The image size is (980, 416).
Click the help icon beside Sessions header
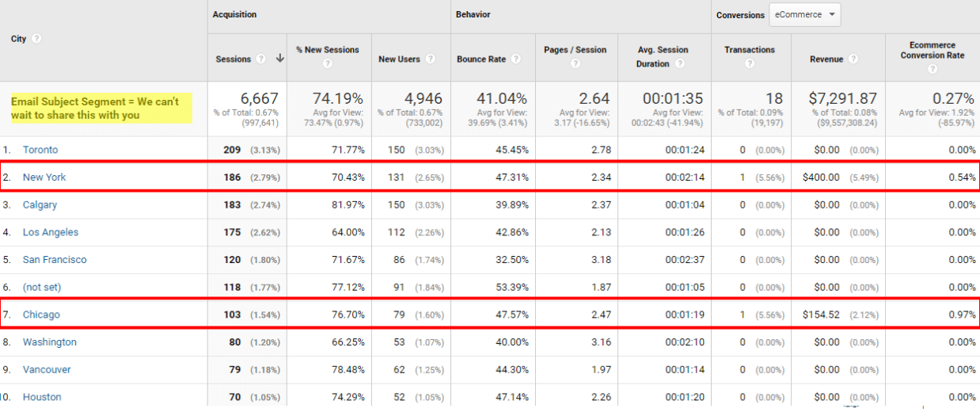click(x=259, y=59)
